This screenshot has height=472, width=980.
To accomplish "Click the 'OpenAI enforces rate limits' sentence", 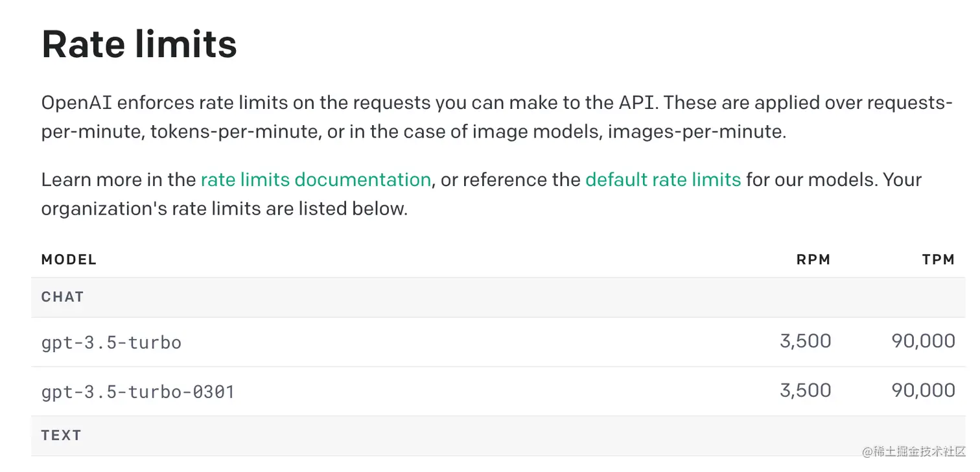I will [169, 102].
